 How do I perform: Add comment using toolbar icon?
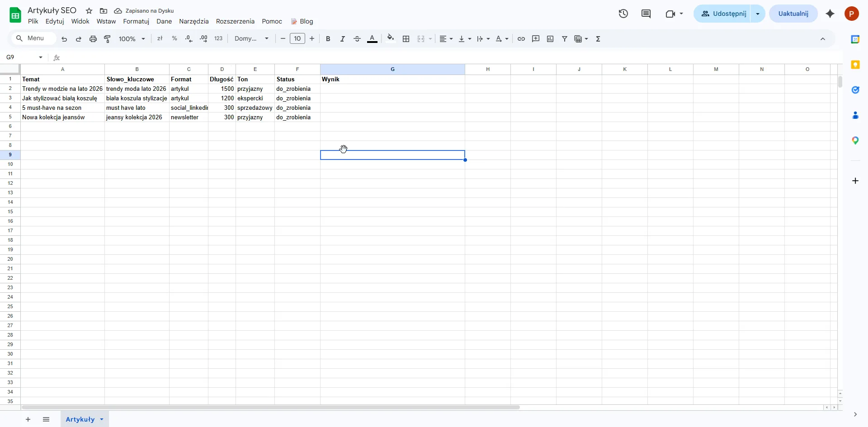point(536,39)
